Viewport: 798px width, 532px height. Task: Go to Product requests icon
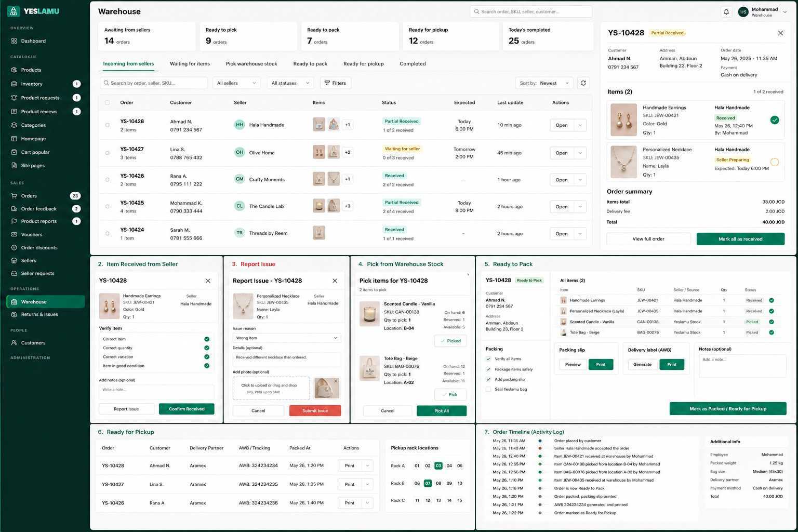click(14, 98)
